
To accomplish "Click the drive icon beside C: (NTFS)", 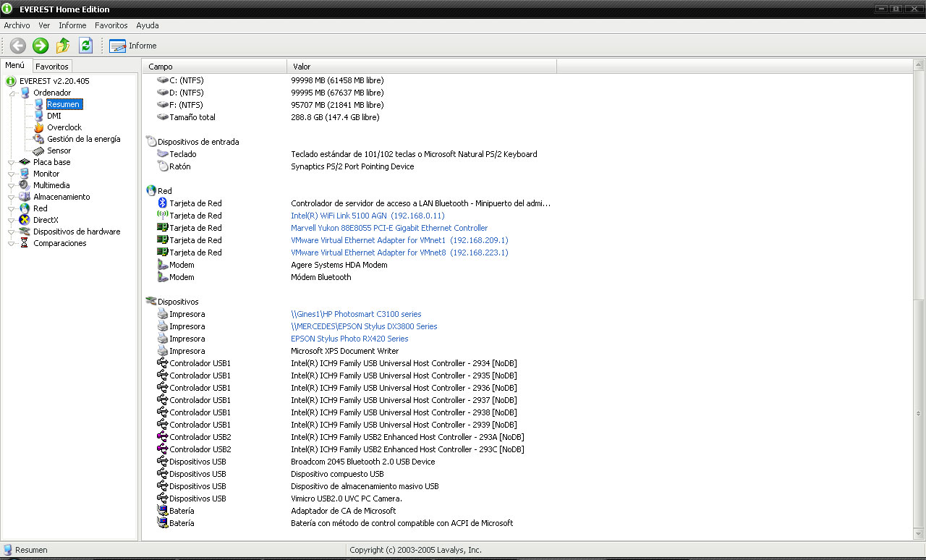I will pyautogui.click(x=163, y=80).
